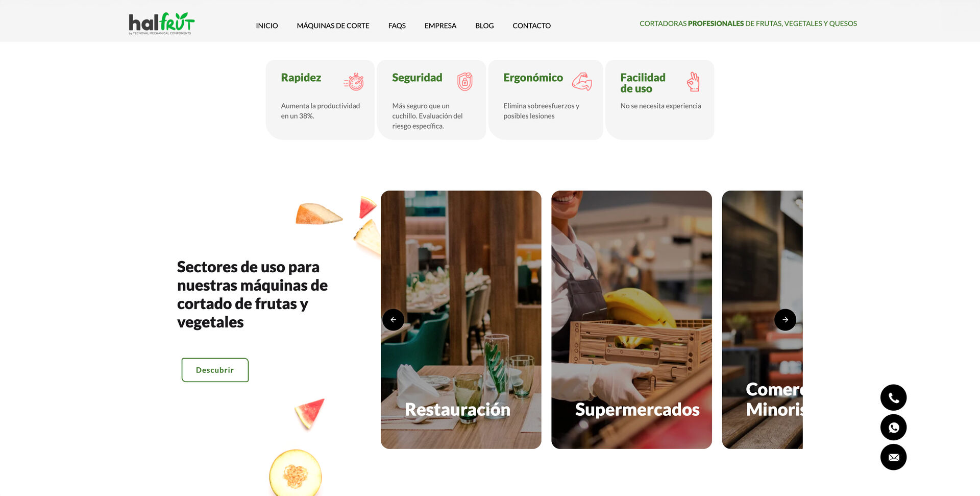Viewport: 980px width, 496px height.
Task: Open the EMPRESA menu item
Action: pos(440,26)
